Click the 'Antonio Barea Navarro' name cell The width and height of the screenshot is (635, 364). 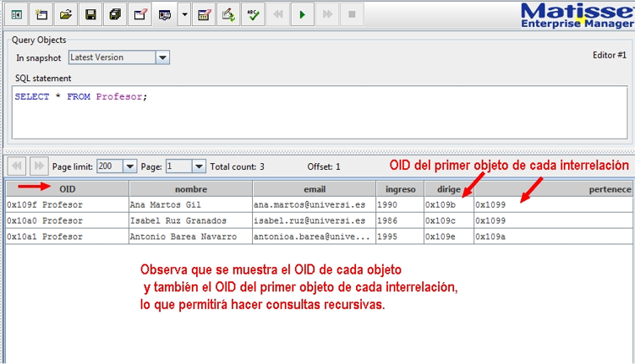tap(191, 236)
